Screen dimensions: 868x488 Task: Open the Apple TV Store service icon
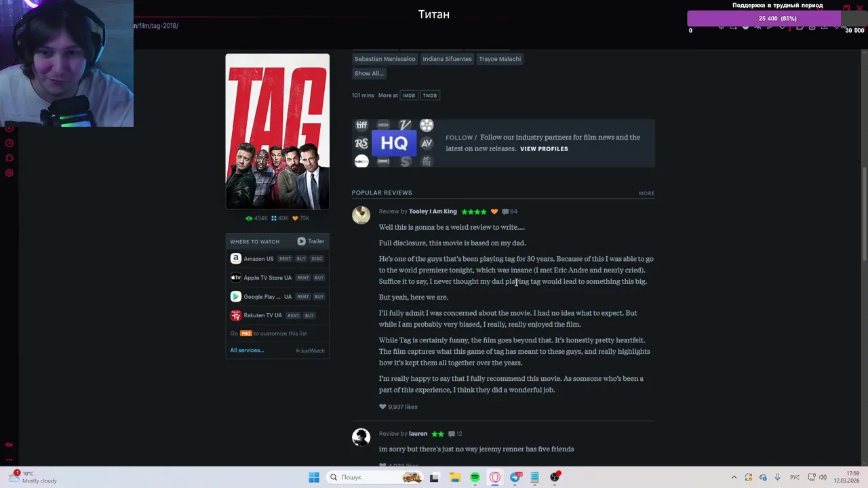click(x=235, y=277)
